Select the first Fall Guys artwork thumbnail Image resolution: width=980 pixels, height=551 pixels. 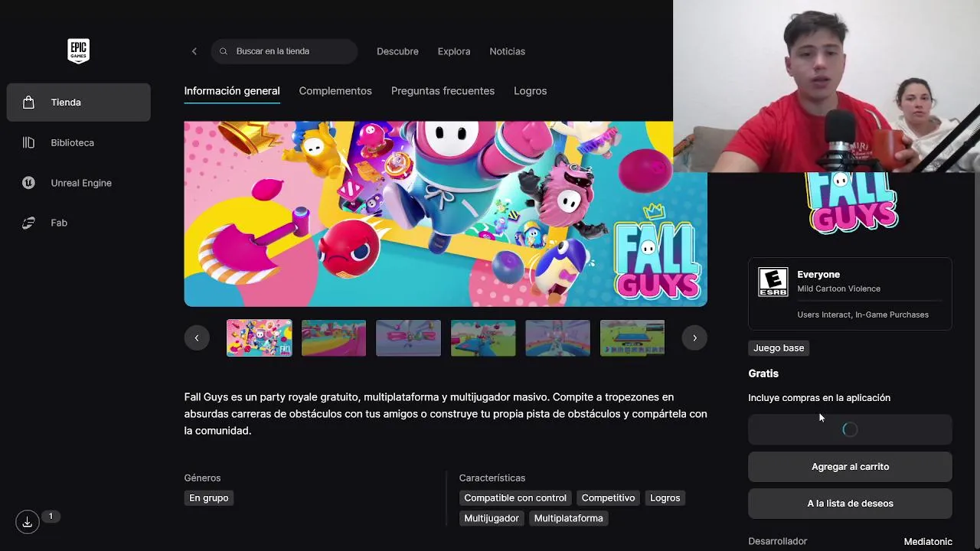[x=259, y=337]
